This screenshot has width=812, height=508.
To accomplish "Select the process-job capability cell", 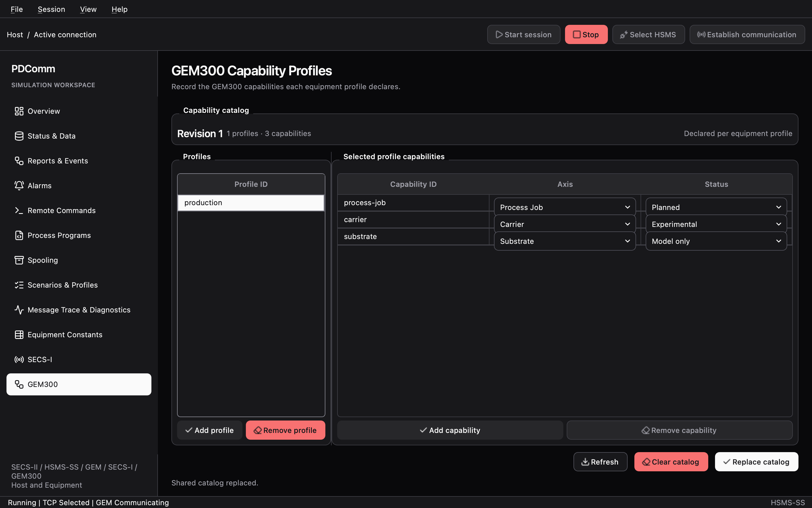I will 413,203.
